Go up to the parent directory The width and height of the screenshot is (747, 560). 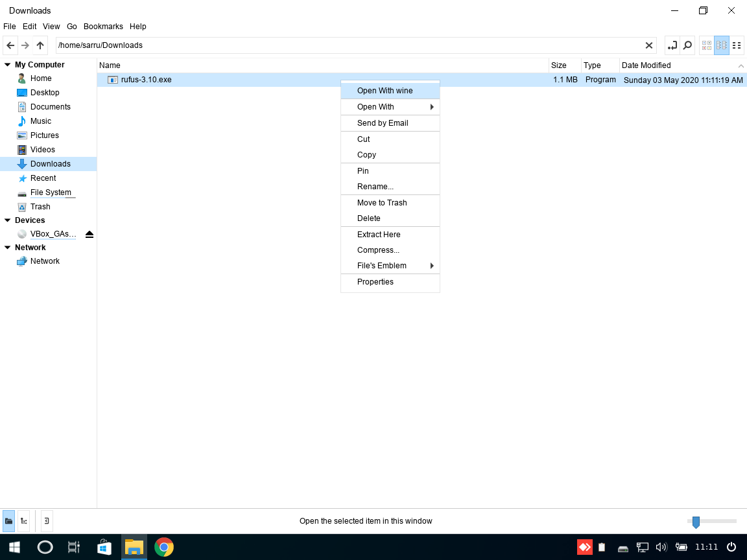tap(40, 45)
